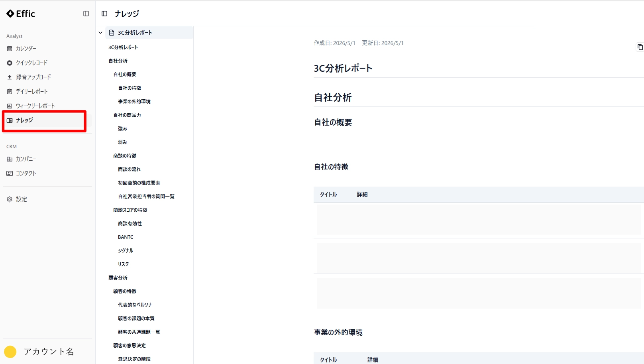The width and height of the screenshot is (644, 364).
Task: Jump to 商談の特徴 in the outline
Action: pos(125,156)
